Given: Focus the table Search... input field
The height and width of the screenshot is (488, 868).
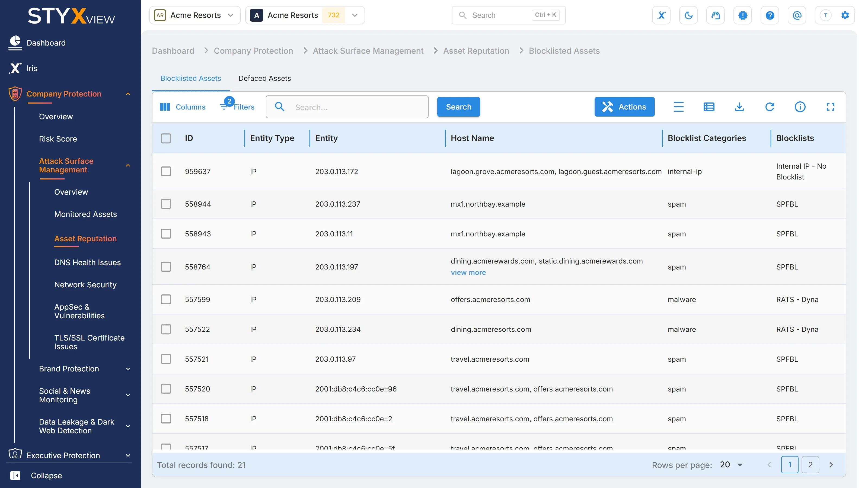Looking at the screenshot, I should (x=347, y=107).
